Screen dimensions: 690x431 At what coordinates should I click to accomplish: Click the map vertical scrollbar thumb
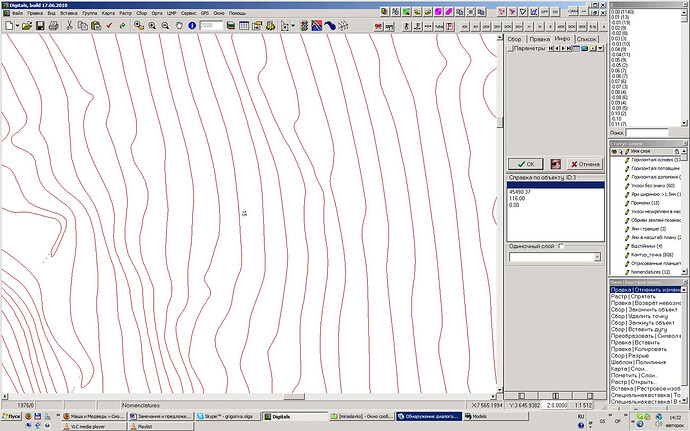(x=499, y=122)
